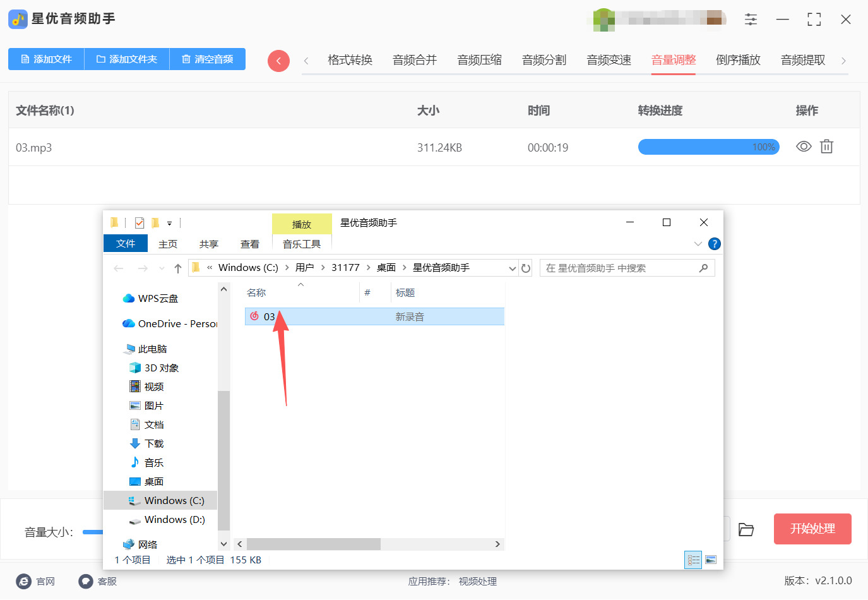Delete 03.mp3 with the trash icon
This screenshot has height=600, width=868.
pyautogui.click(x=826, y=147)
